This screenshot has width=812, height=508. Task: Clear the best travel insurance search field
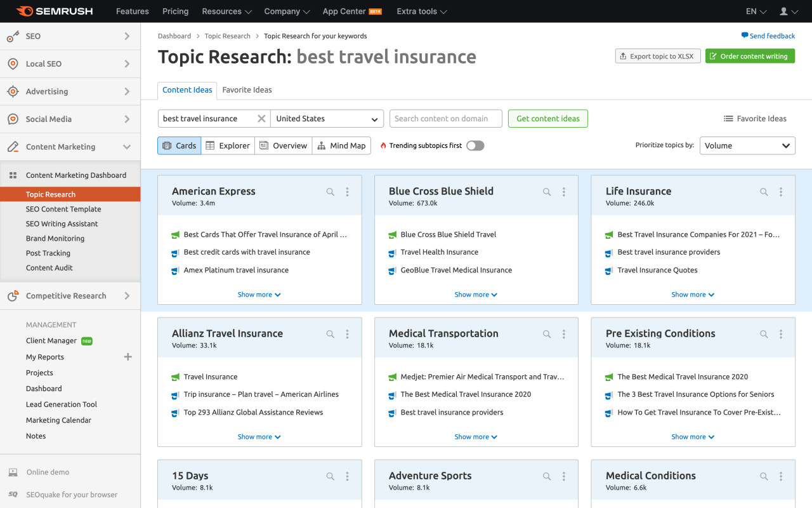click(x=261, y=119)
